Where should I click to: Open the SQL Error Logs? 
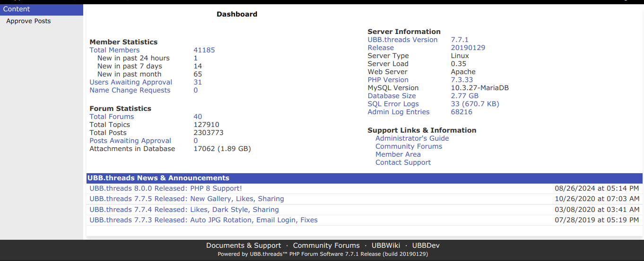[x=393, y=104]
